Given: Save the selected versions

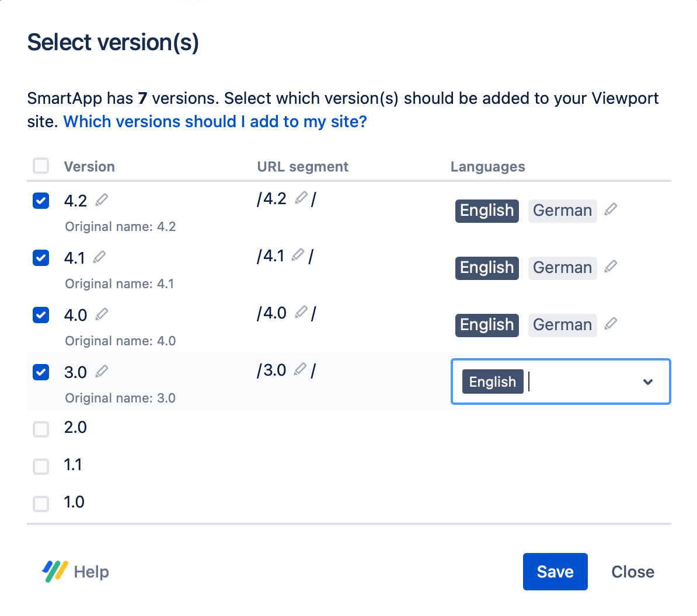Looking at the screenshot, I should coord(555,572).
